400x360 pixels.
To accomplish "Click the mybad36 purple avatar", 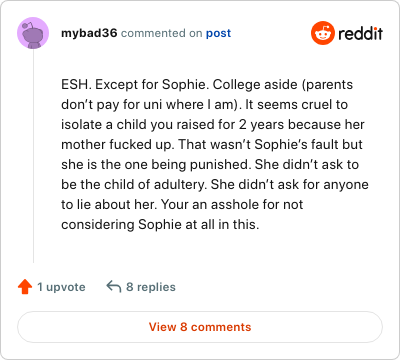I will point(33,33).
